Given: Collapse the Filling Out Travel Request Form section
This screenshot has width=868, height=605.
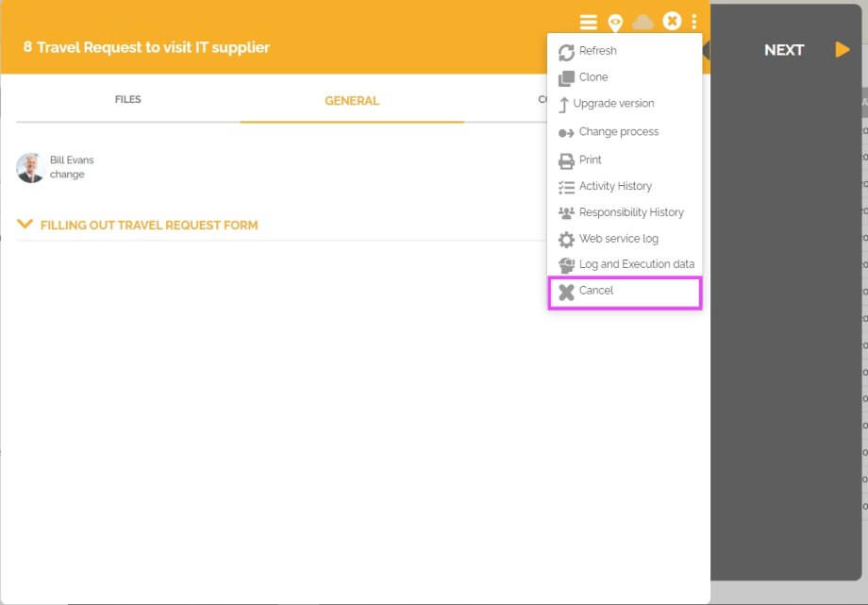Looking at the screenshot, I should (x=24, y=225).
